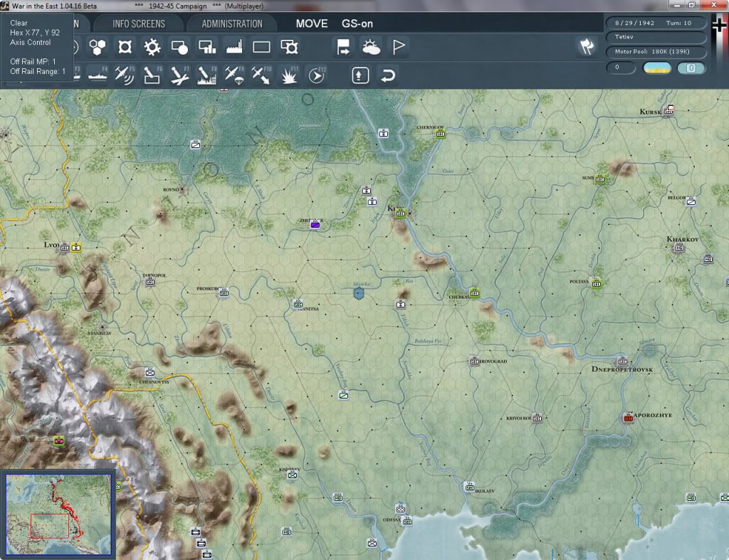
Task: Click the rectangle-with-circle overlay icon
Action: click(179, 47)
